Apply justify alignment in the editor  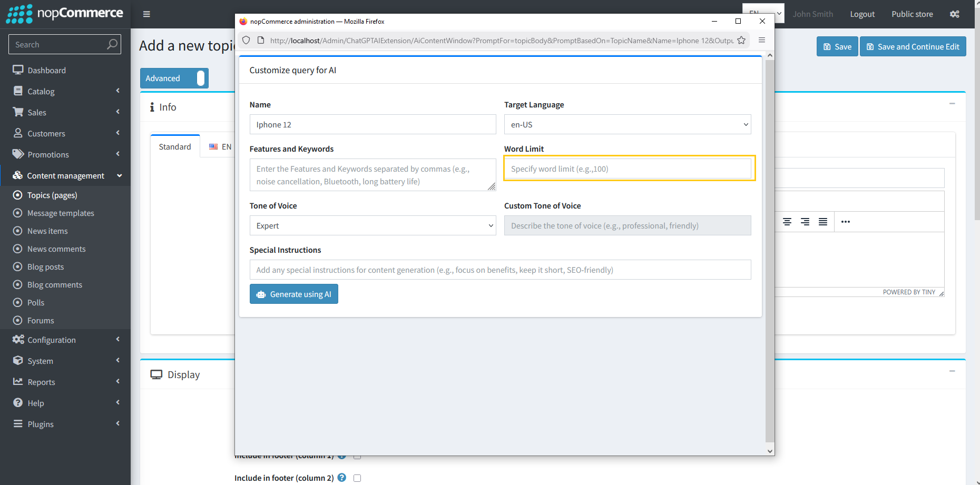(x=823, y=222)
